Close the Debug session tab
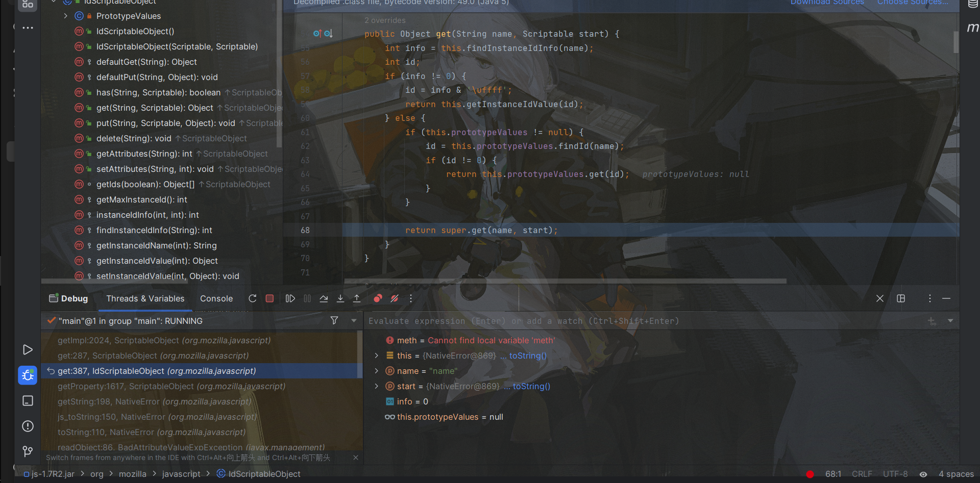 (880, 298)
